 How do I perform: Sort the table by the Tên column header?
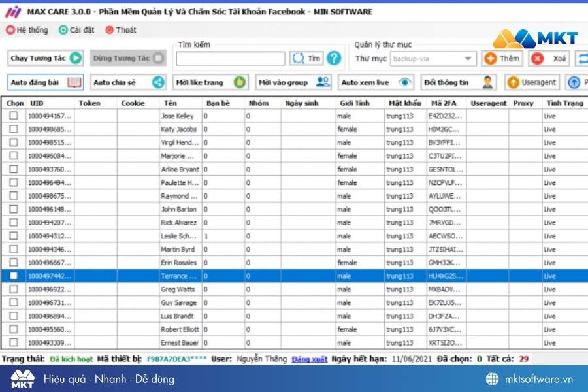tap(171, 103)
